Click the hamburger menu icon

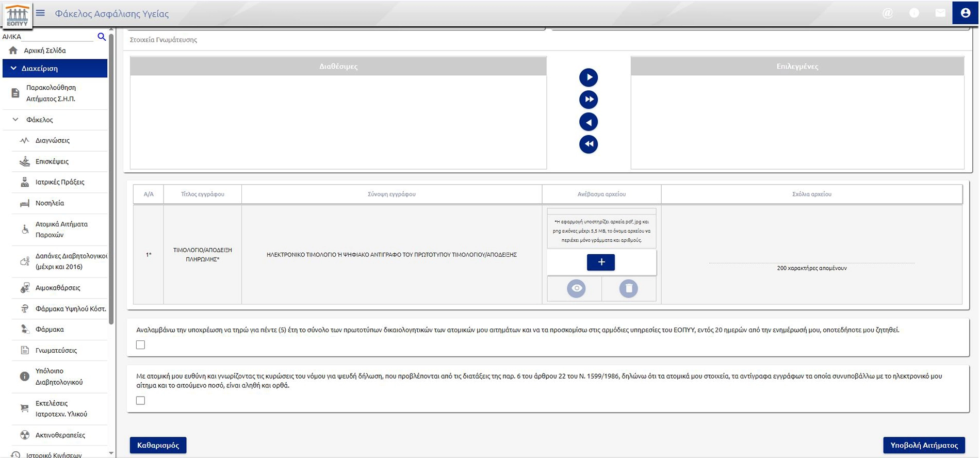(x=40, y=13)
